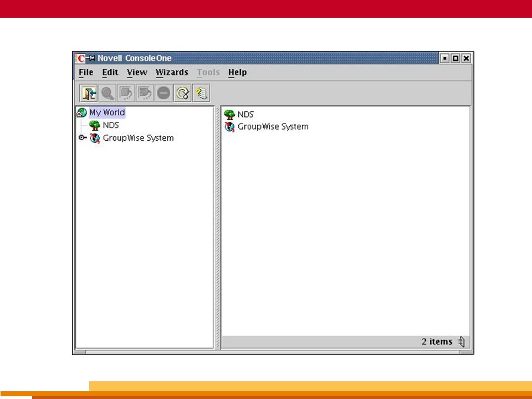
Task: Click the ConsoleOne title bar logo icon
Action: [x=81, y=58]
